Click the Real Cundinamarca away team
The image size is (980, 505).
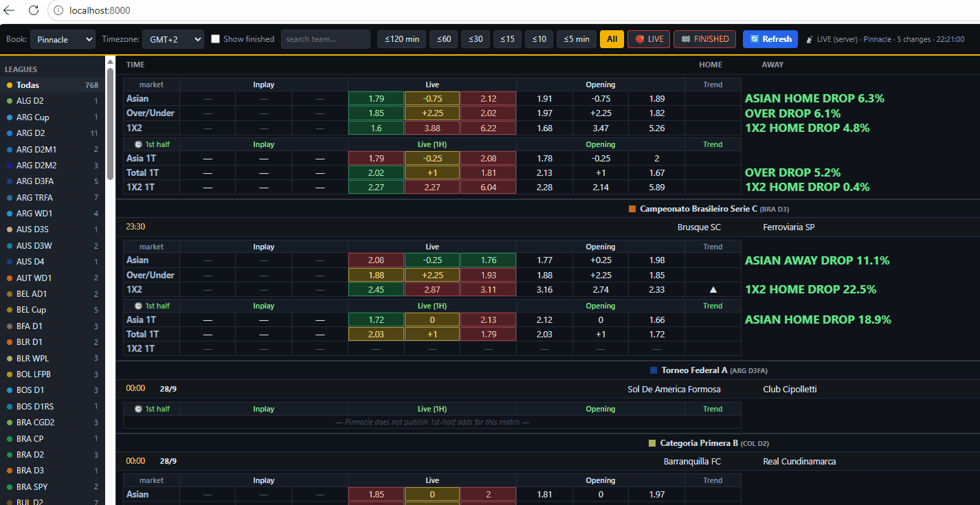(x=799, y=461)
